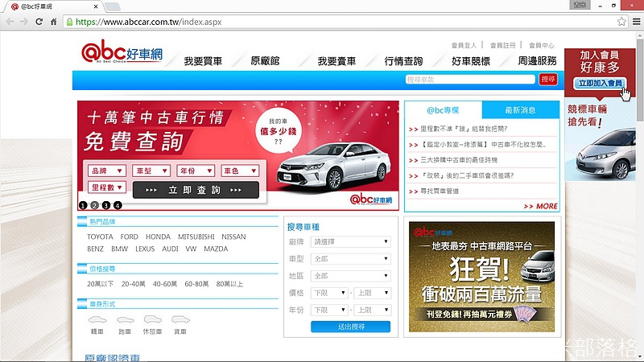Screen dimensions: 644x362
Task: Click the browser forward arrow
Action: [24, 22]
